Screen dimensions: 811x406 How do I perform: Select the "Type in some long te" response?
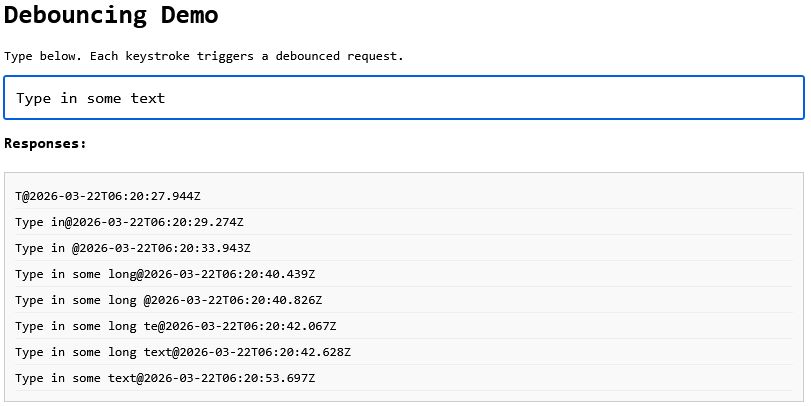pyautogui.click(x=176, y=326)
